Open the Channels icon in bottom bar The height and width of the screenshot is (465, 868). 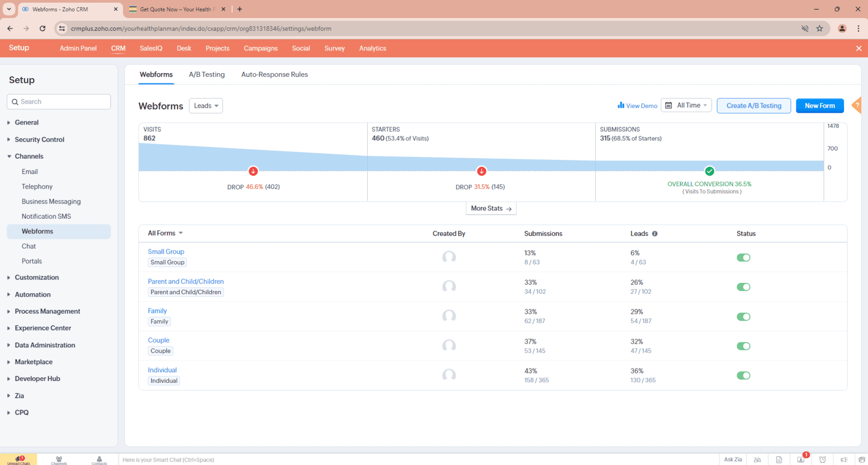[59, 460]
